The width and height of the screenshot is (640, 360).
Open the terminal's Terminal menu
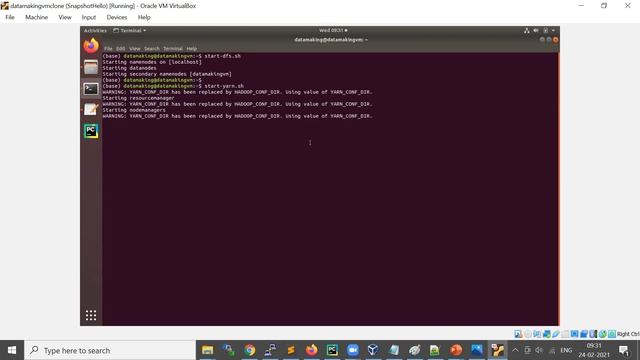(x=173, y=49)
